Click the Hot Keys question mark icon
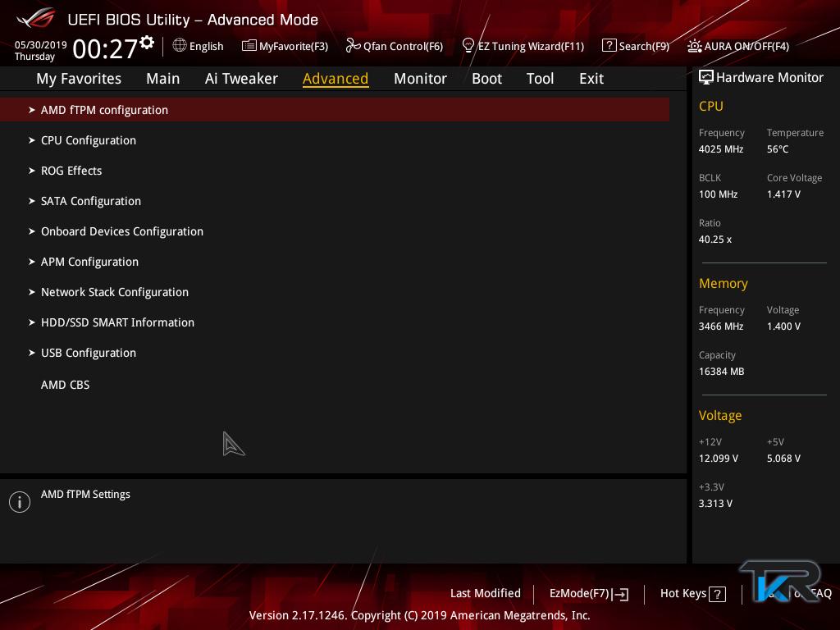The width and height of the screenshot is (840, 630). click(x=717, y=594)
